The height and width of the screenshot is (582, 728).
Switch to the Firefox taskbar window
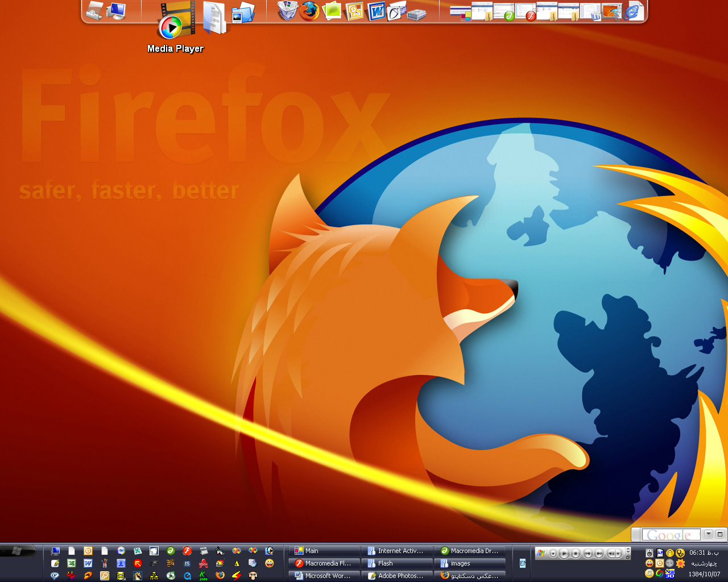[x=470, y=576]
